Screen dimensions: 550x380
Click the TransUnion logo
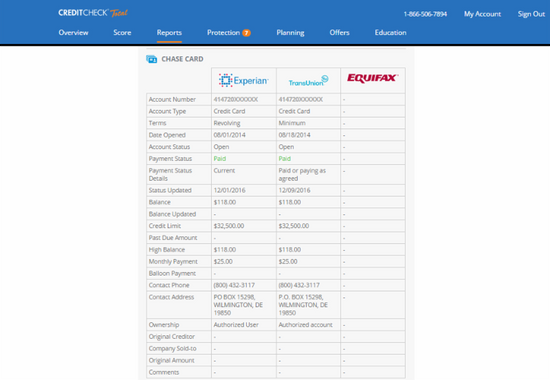click(x=308, y=81)
